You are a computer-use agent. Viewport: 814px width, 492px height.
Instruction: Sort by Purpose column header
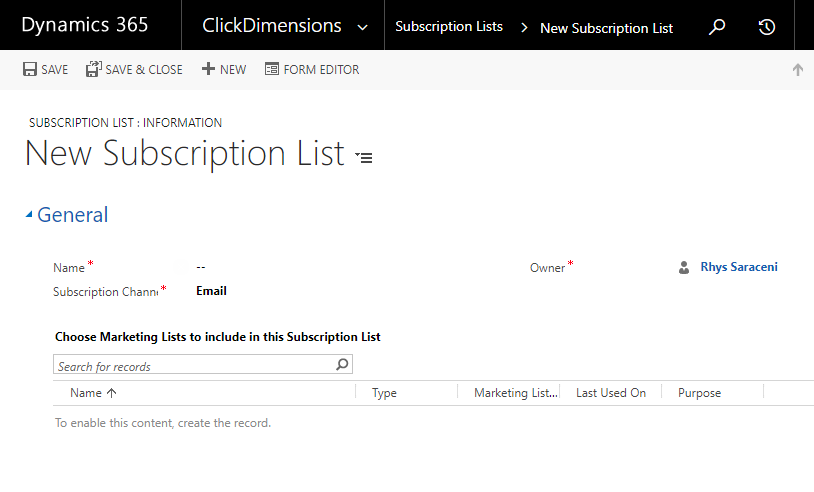[699, 393]
